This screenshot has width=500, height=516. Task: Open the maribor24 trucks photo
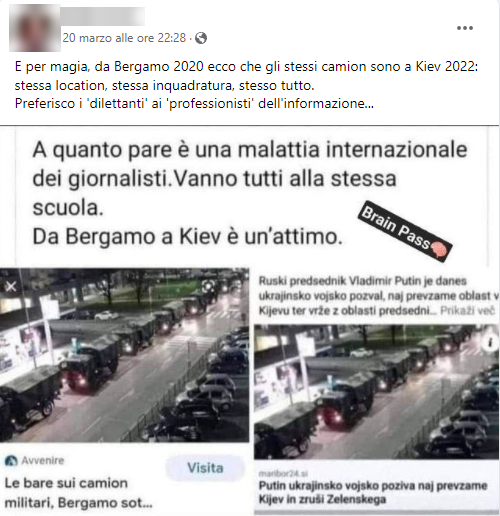tap(376, 392)
